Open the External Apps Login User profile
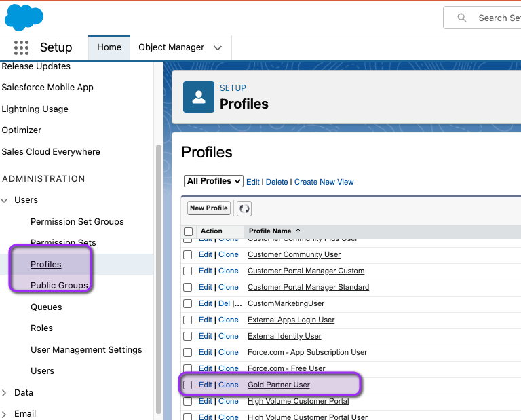This screenshot has height=420, width=521. coord(291,320)
